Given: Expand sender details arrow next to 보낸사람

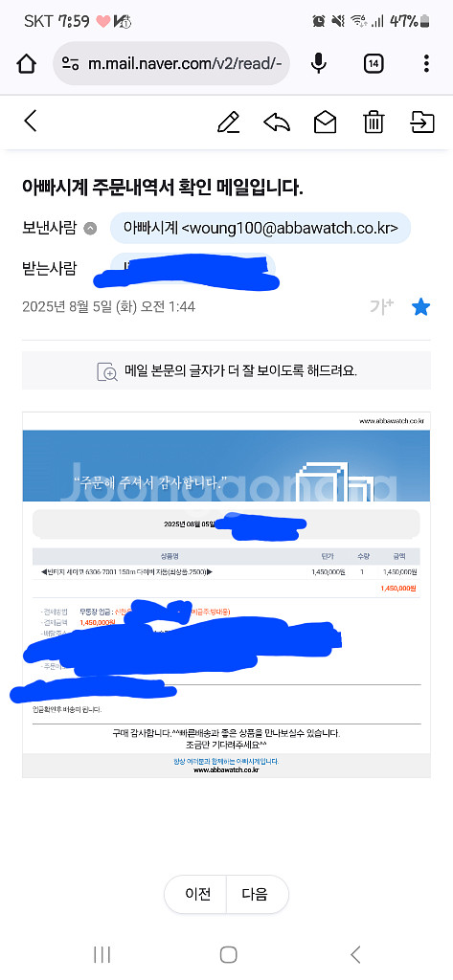Looking at the screenshot, I should [91, 228].
